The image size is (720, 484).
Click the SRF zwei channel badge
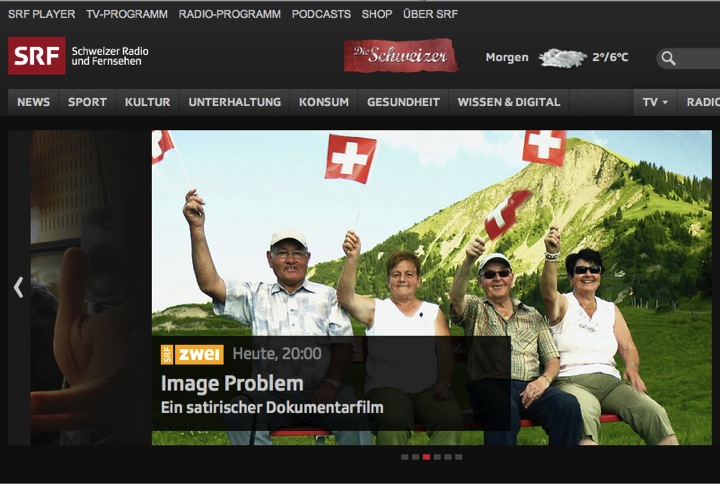[x=192, y=355]
